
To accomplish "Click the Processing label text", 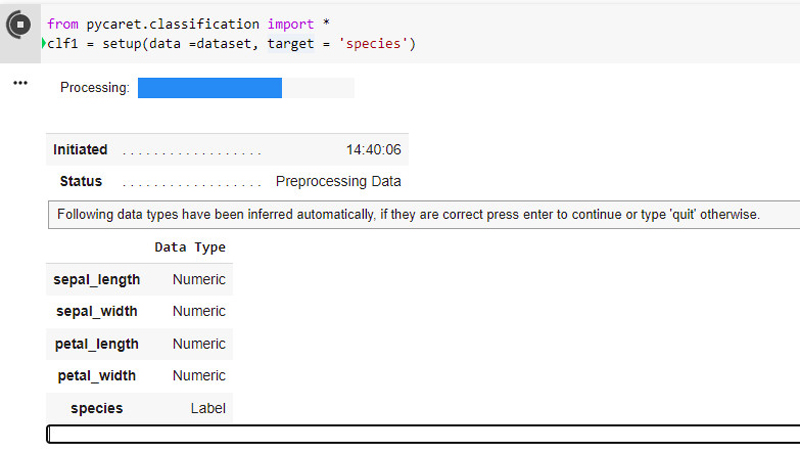I will (x=95, y=88).
